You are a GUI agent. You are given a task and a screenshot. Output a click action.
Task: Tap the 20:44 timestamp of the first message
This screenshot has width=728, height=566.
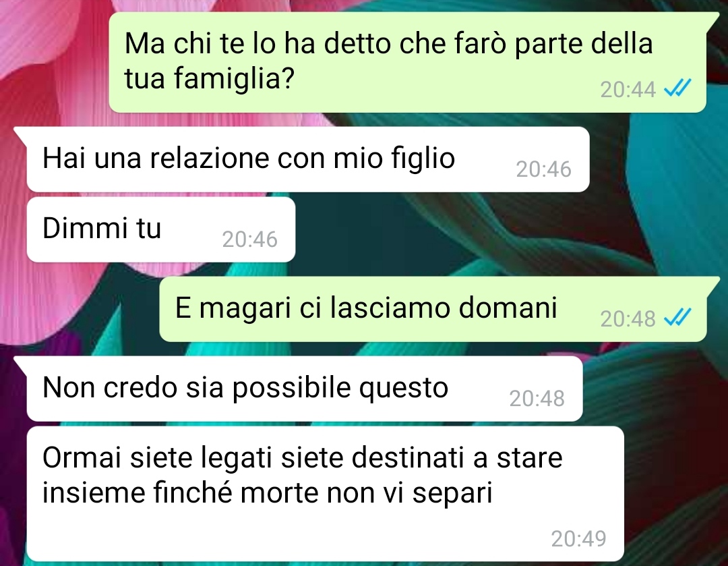pos(628,89)
